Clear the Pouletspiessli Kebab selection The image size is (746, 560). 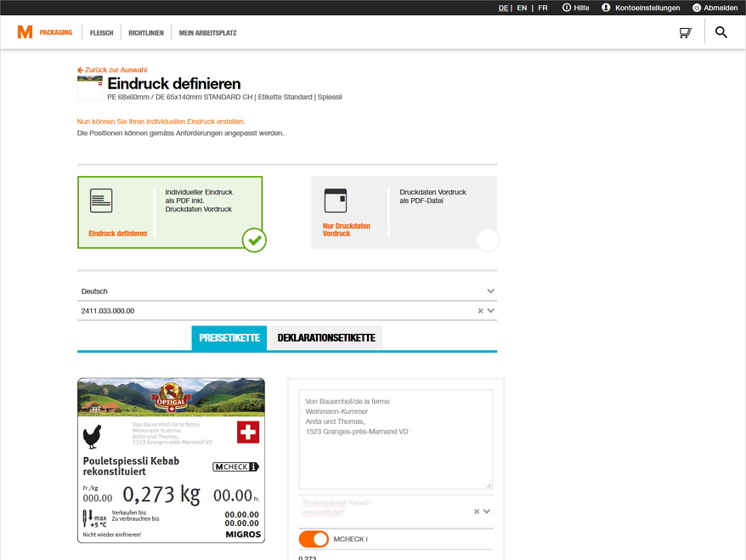pyautogui.click(x=477, y=512)
